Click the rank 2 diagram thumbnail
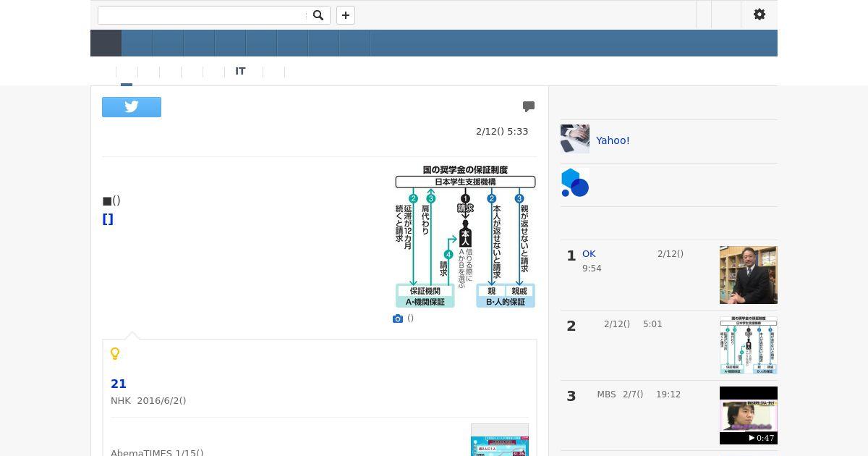 [749, 345]
